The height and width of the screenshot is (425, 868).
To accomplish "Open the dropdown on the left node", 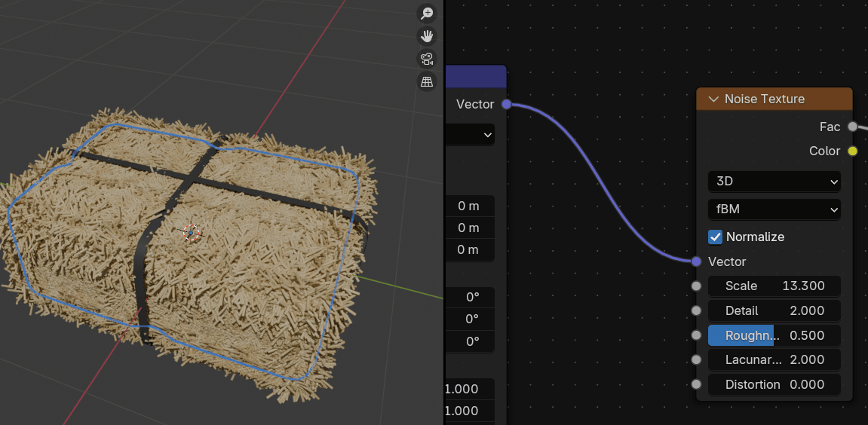I will [x=471, y=136].
